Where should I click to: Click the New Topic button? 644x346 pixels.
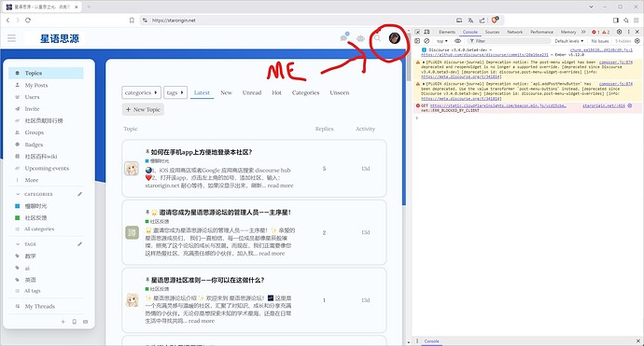click(143, 110)
